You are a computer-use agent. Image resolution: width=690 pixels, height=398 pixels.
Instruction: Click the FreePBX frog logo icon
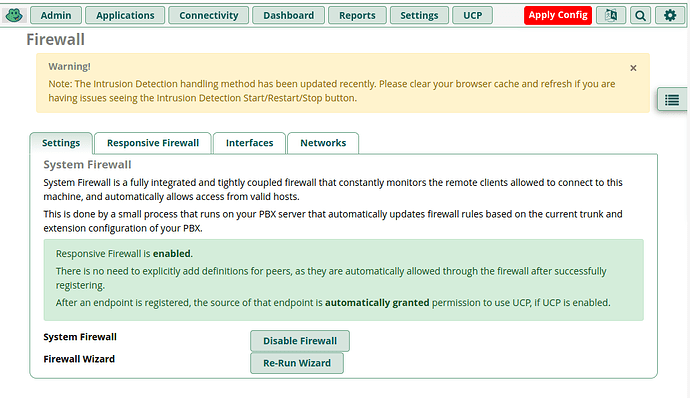click(14, 15)
